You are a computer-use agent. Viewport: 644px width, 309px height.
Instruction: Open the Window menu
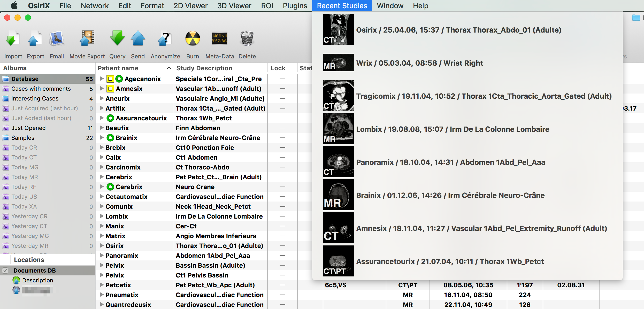point(390,6)
